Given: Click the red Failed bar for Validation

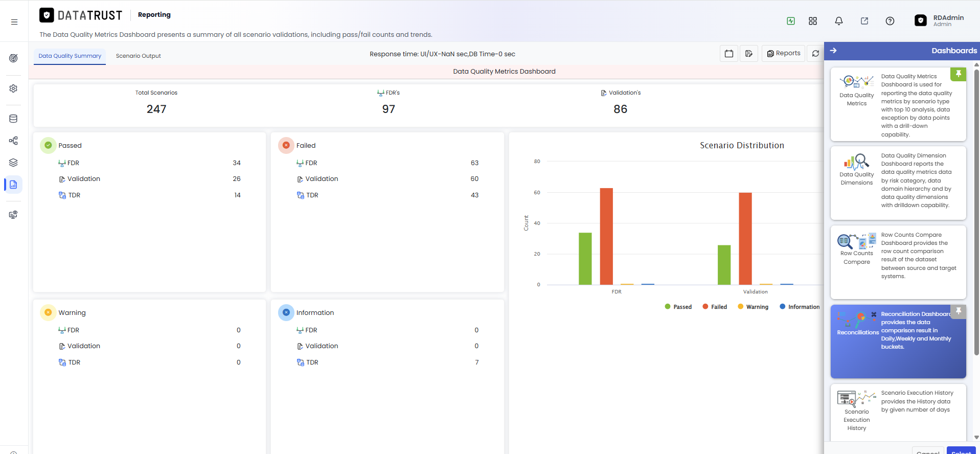Looking at the screenshot, I should tap(745, 239).
